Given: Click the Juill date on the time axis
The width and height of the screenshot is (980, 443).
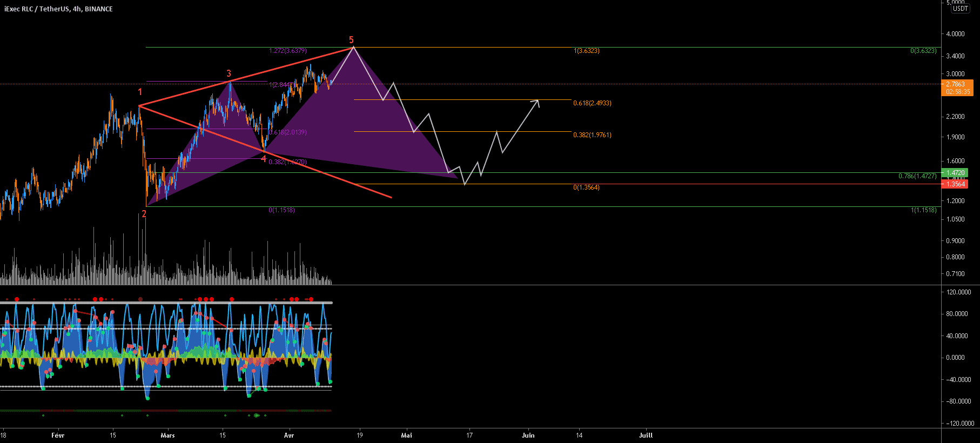Looking at the screenshot, I should [646, 435].
